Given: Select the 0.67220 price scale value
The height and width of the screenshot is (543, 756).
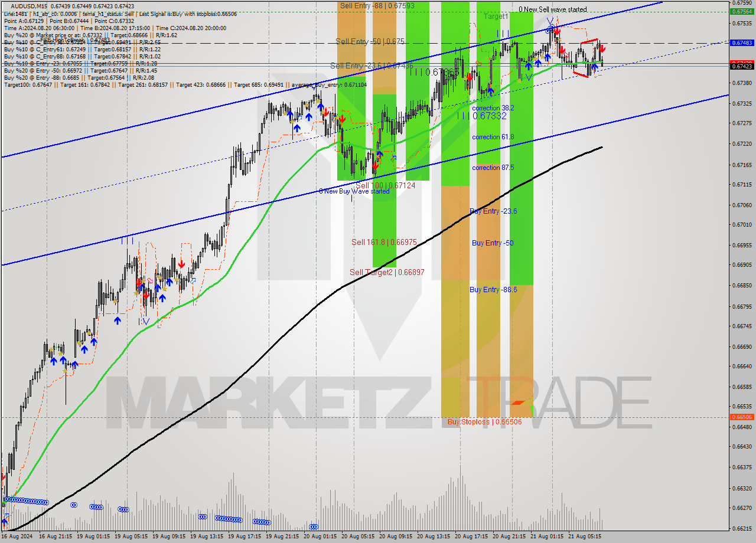Looking at the screenshot, I should [x=742, y=143].
